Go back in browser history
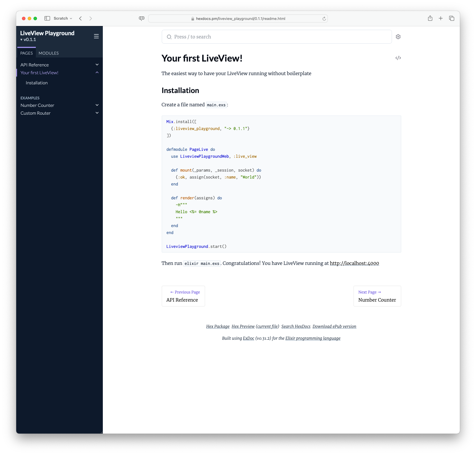The width and height of the screenshot is (476, 455). 81,18
